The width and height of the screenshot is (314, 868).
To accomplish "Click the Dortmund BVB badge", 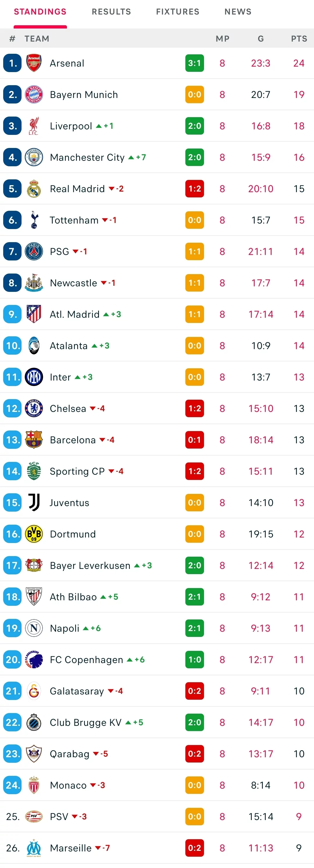I will coord(34,534).
